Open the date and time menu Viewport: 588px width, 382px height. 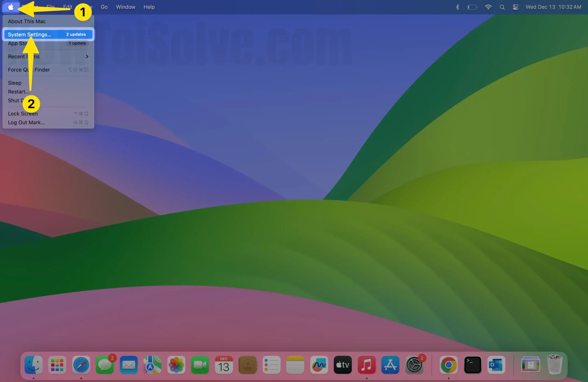coord(553,7)
